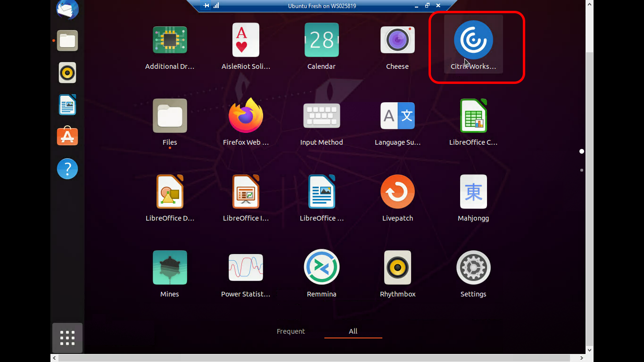Click the vertical scrollbar up arrow
Image resolution: width=644 pixels, height=362 pixels.
(x=589, y=4)
